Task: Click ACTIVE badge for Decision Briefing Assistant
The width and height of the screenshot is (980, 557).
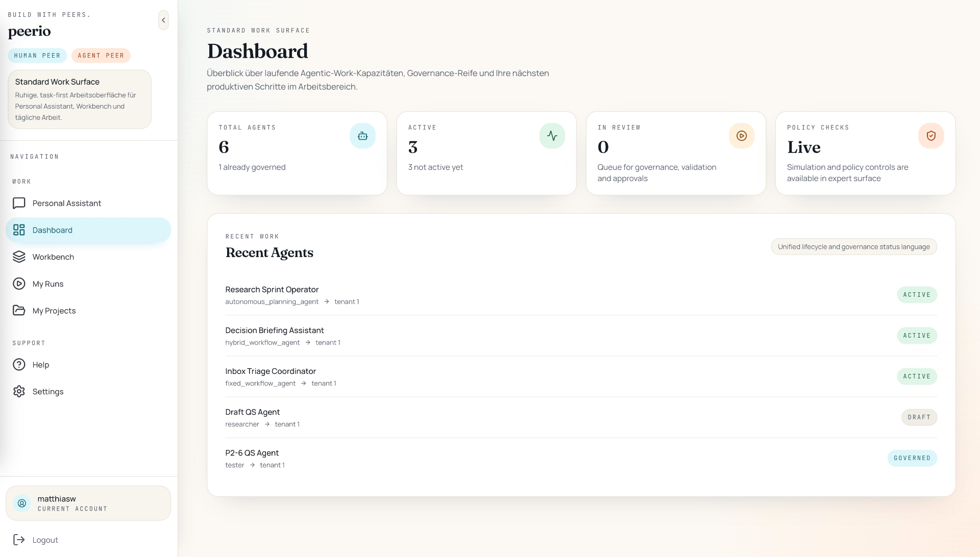Action: coord(917,336)
